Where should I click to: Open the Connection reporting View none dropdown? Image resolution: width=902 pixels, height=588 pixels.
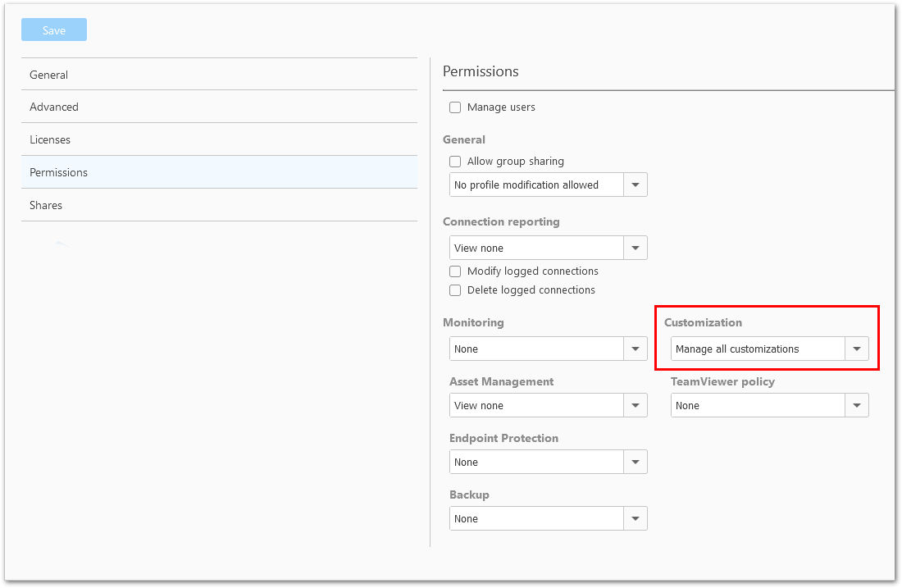[549, 248]
